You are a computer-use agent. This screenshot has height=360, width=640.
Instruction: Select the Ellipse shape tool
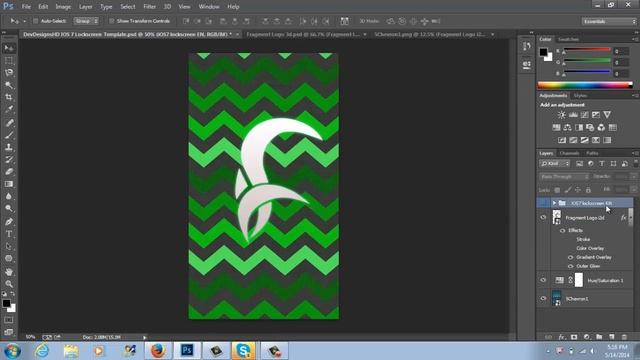click(x=9, y=259)
